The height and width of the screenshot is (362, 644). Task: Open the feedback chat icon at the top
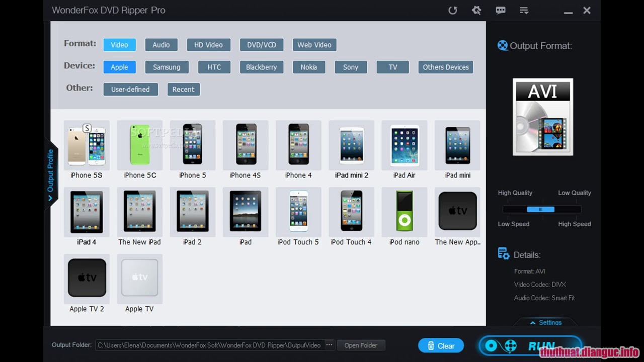(500, 10)
